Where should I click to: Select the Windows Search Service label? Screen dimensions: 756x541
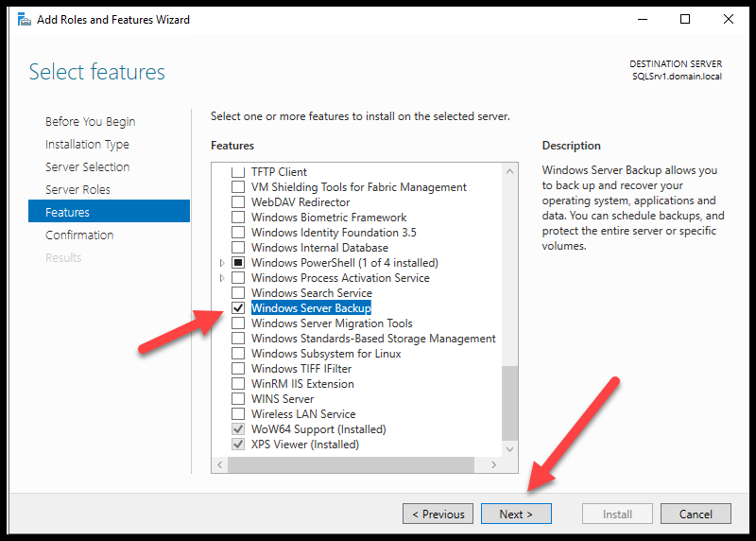point(312,293)
